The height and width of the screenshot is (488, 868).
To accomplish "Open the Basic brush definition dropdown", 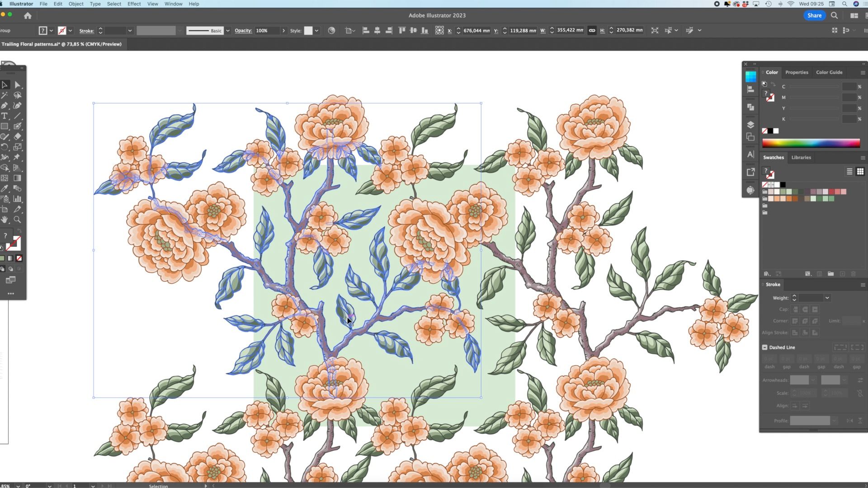I will tap(227, 31).
